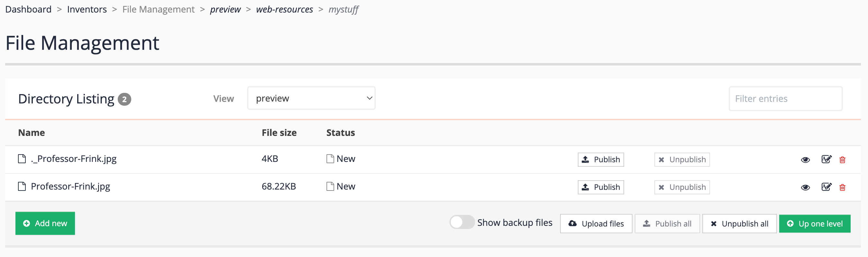
Task: View the ._Professor-Frink.jpg file with eye icon
Action: (805, 160)
